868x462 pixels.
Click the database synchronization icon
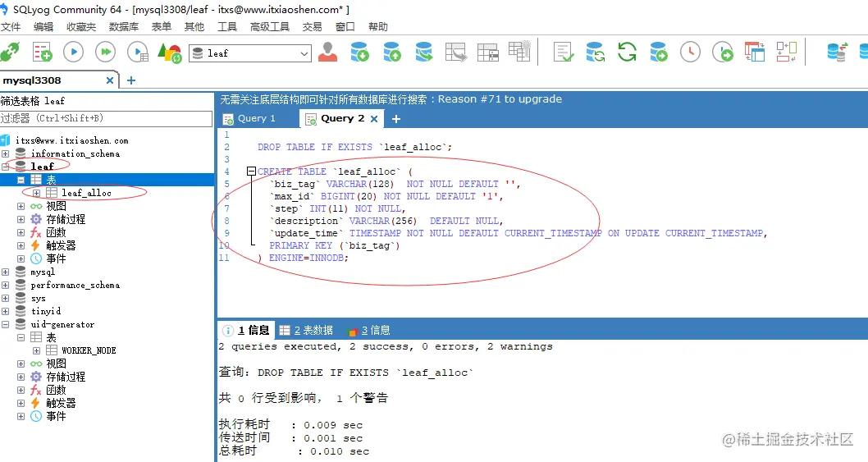point(595,53)
